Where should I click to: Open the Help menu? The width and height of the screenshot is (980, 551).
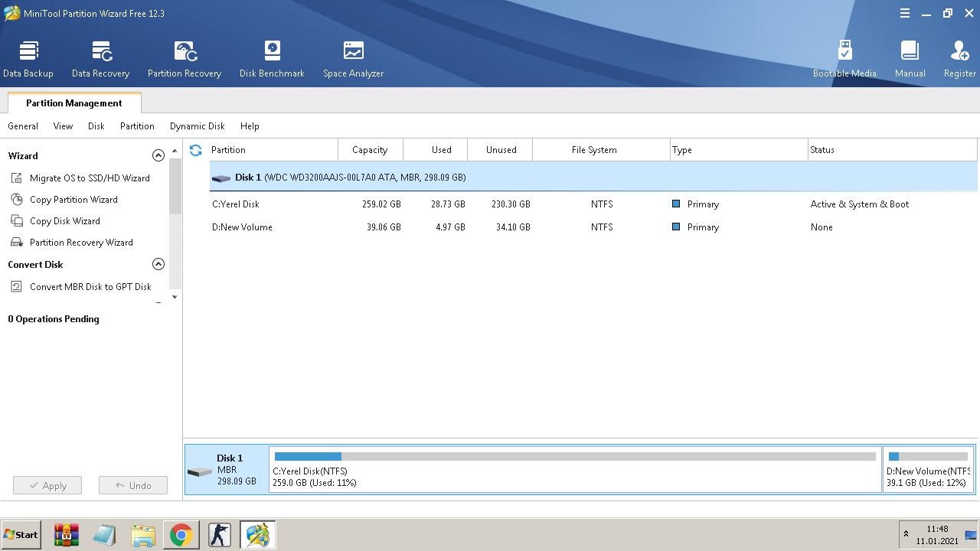click(x=250, y=126)
